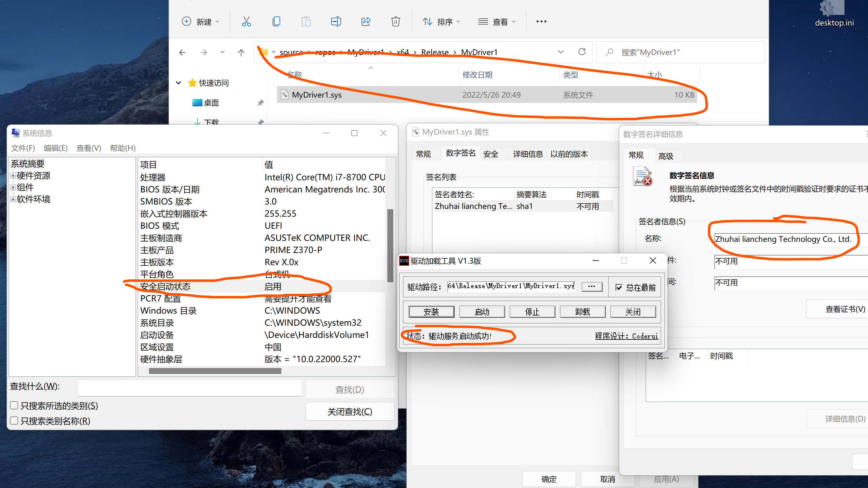Click the Copy icon in Explorer toolbar
This screenshot has width=868, height=488.
276,22
